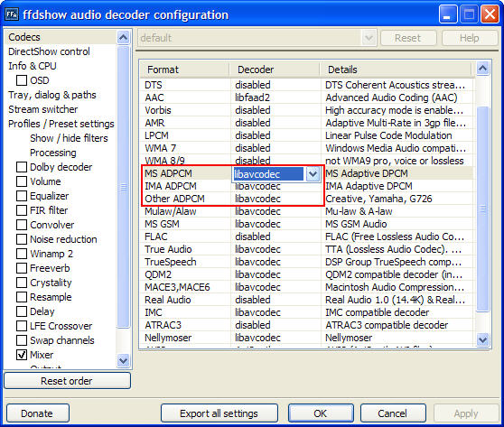Confirm with the OK button

click(x=321, y=413)
